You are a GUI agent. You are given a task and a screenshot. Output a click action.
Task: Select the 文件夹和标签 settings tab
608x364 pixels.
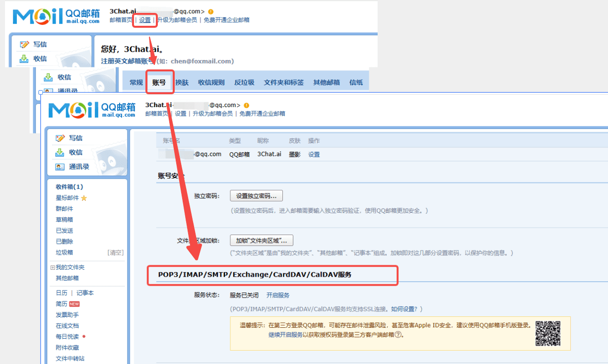[x=284, y=82]
